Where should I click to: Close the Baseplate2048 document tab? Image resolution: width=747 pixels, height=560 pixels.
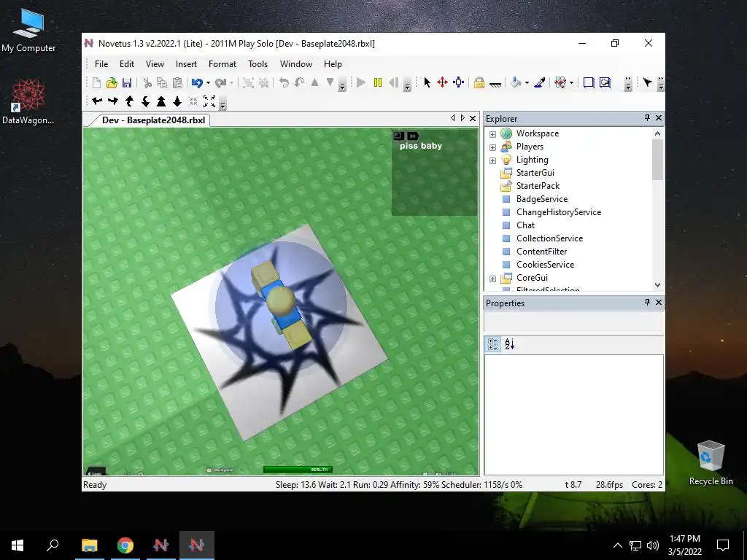click(473, 118)
